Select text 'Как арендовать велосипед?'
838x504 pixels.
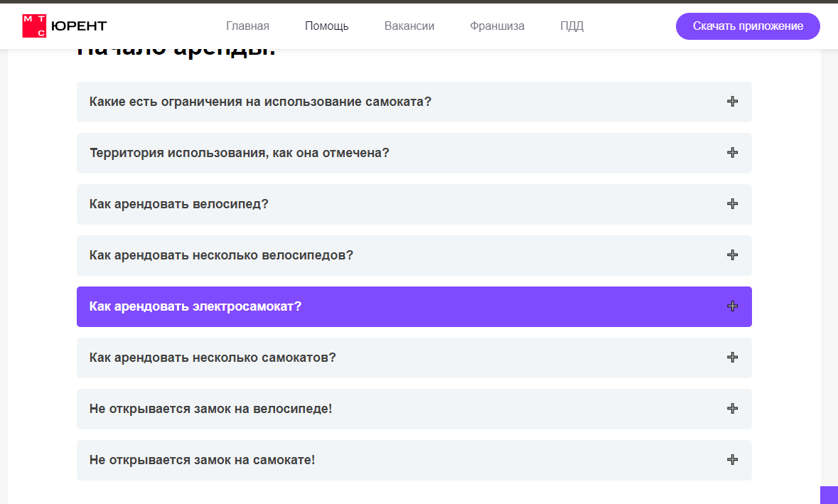tap(179, 204)
